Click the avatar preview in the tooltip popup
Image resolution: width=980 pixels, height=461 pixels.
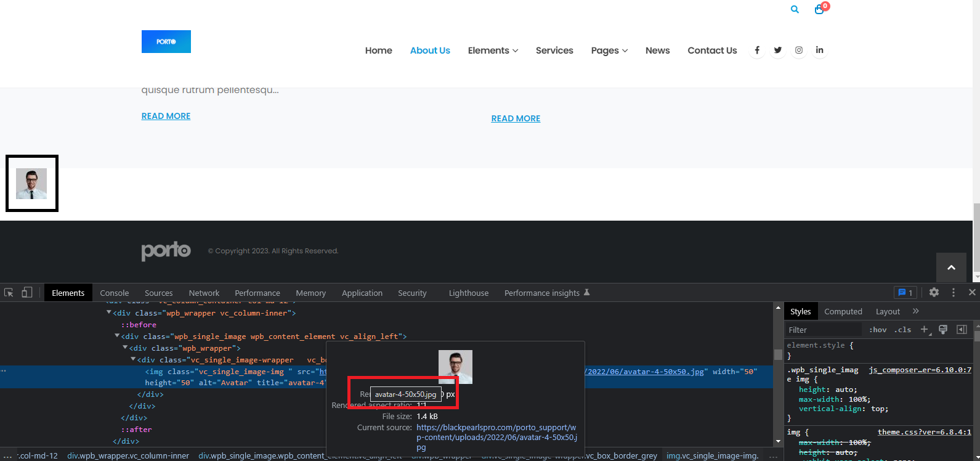455,367
